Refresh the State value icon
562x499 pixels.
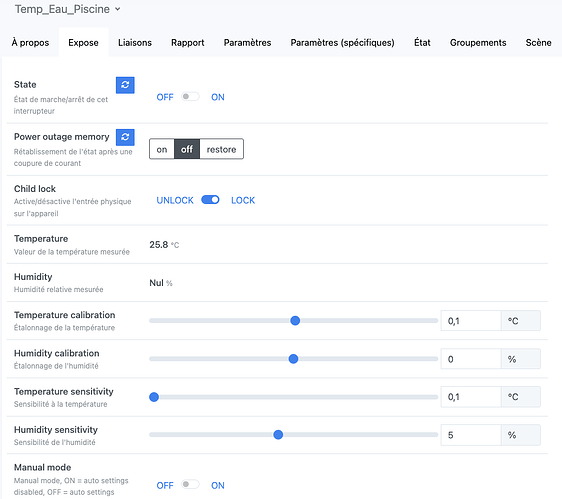(x=125, y=85)
